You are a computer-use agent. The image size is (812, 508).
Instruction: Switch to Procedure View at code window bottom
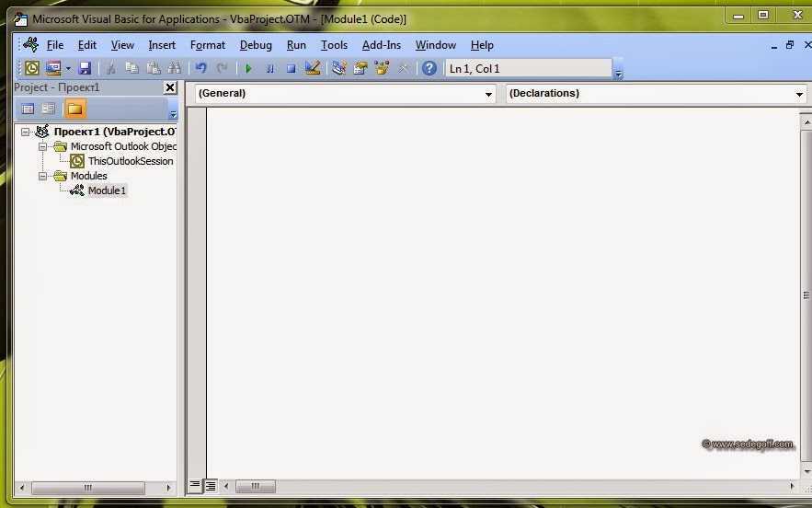(x=195, y=485)
